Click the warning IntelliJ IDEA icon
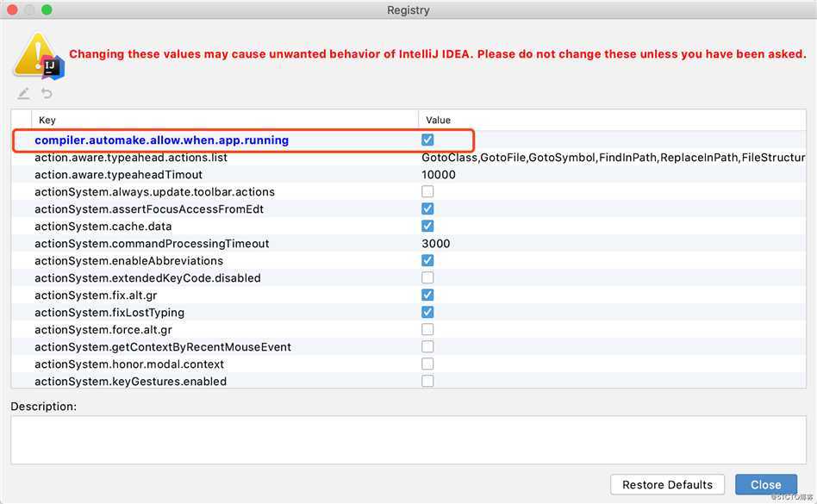 click(x=39, y=56)
